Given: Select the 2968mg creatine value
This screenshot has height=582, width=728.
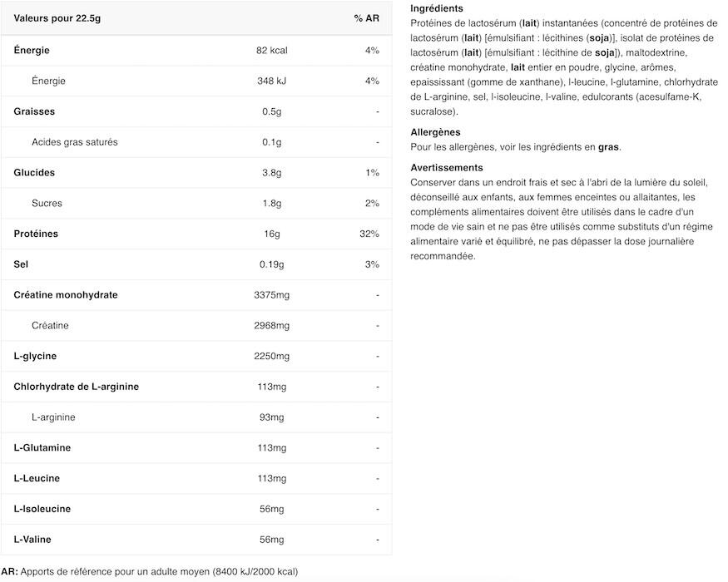Looking at the screenshot, I should point(271,325).
